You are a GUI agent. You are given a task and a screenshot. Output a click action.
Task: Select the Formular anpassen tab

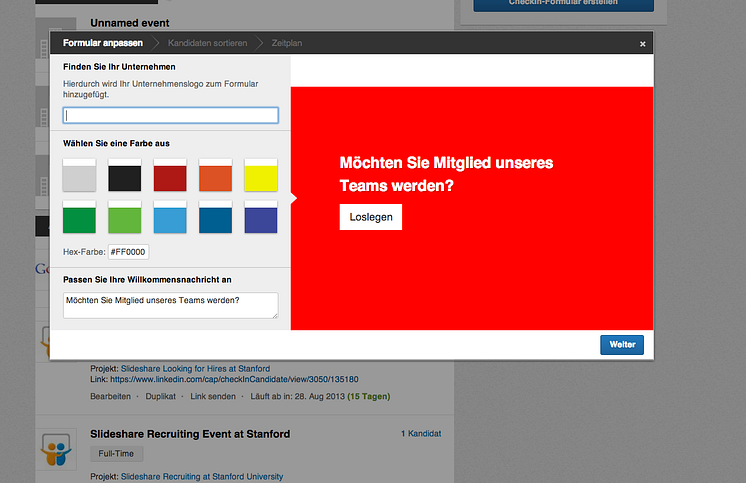click(102, 43)
